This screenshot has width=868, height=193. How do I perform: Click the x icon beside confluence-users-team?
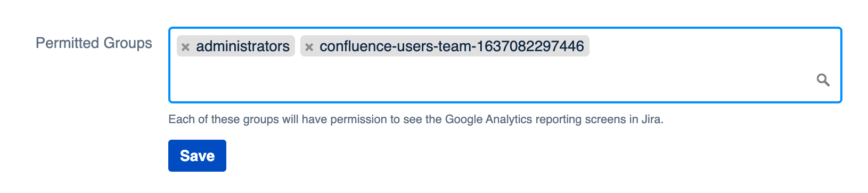point(309,47)
